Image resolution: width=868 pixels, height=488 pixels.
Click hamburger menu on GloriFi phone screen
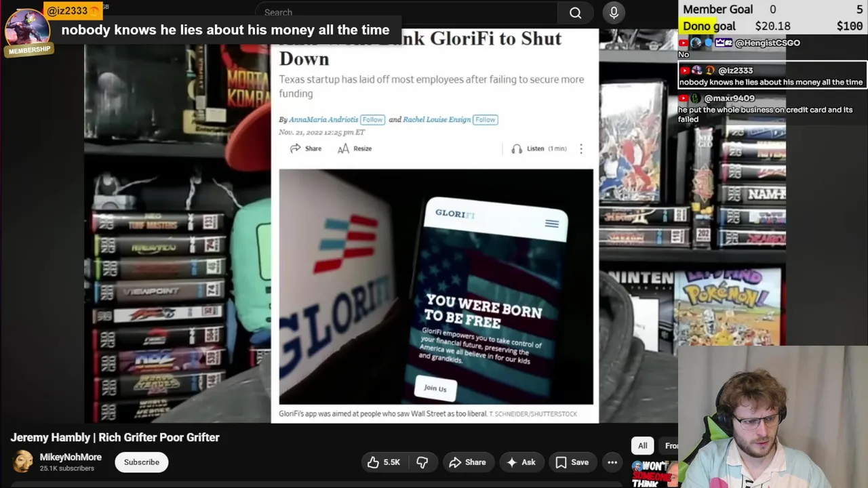tap(552, 224)
